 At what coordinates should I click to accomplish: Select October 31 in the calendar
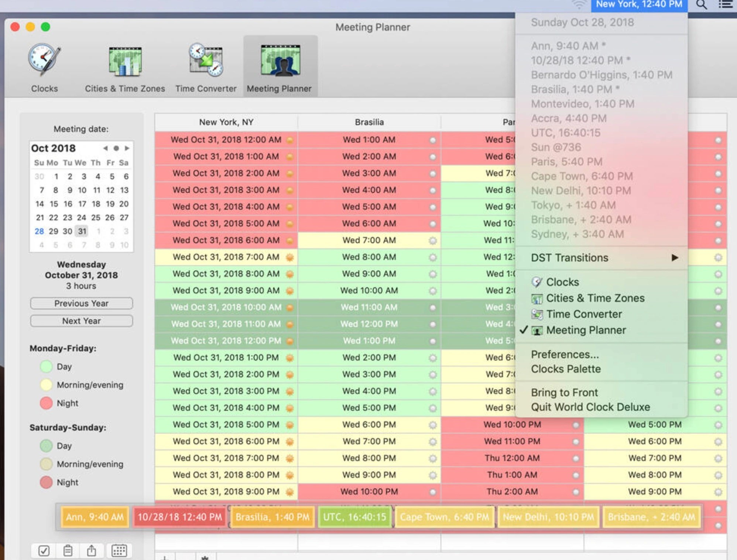(82, 231)
